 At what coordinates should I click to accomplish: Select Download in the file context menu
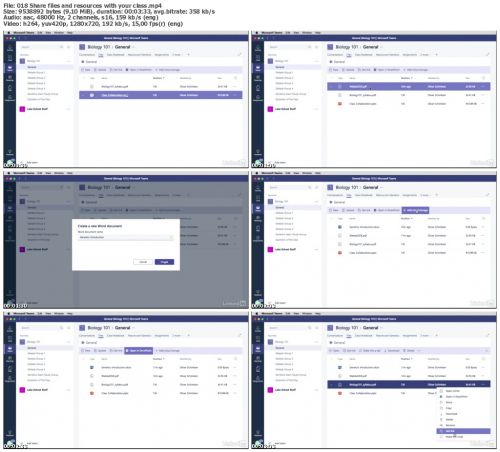point(463,414)
